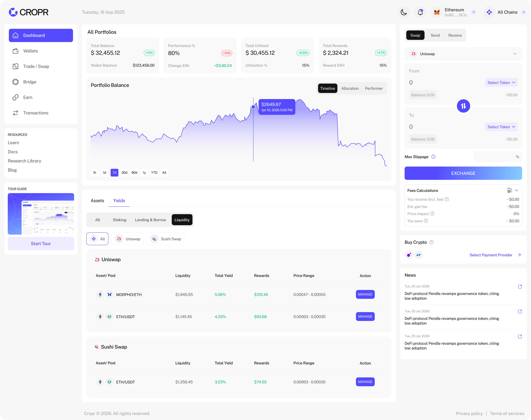Click the Max Slippage percent field
The height and width of the screenshot is (420, 531).
(x=498, y=157)
